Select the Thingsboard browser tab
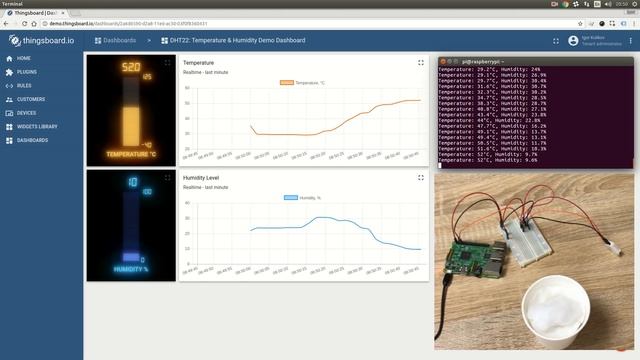This screenshot has height=360, width=640. tap(35, 13)
